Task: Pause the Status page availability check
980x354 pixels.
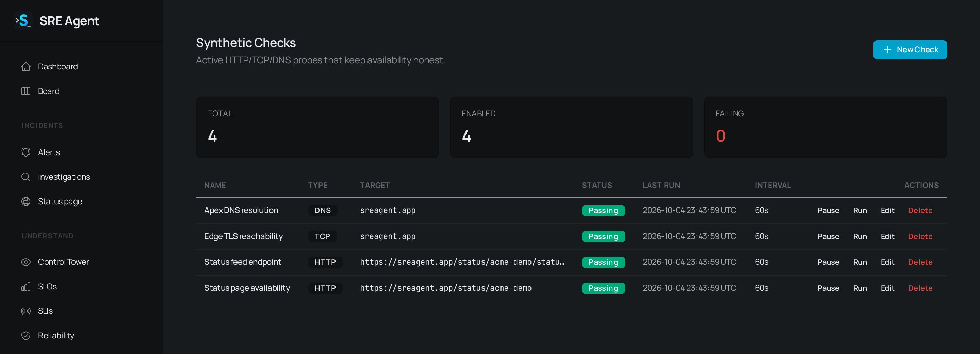Action: pos(828,288)
